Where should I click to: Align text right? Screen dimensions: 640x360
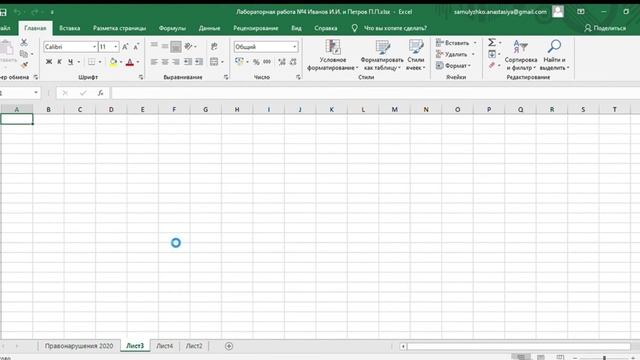click(x=176, y=62)
